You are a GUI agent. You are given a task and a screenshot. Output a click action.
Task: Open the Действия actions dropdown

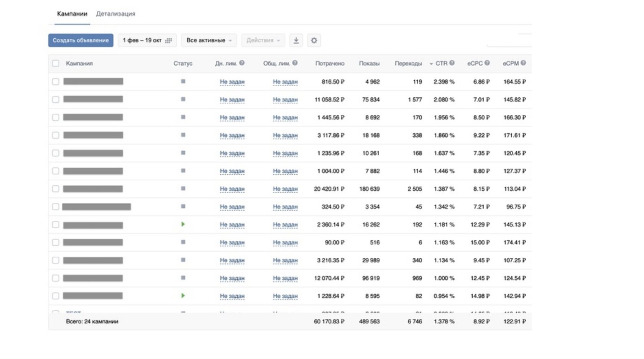click(263, 40)
